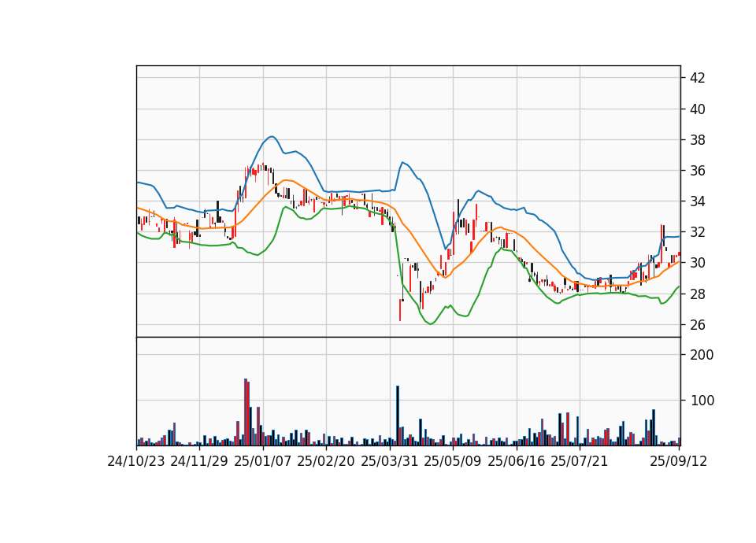Click the 38 price axis label
Viewport: 756px width, 543px height.
coord(698,140)
